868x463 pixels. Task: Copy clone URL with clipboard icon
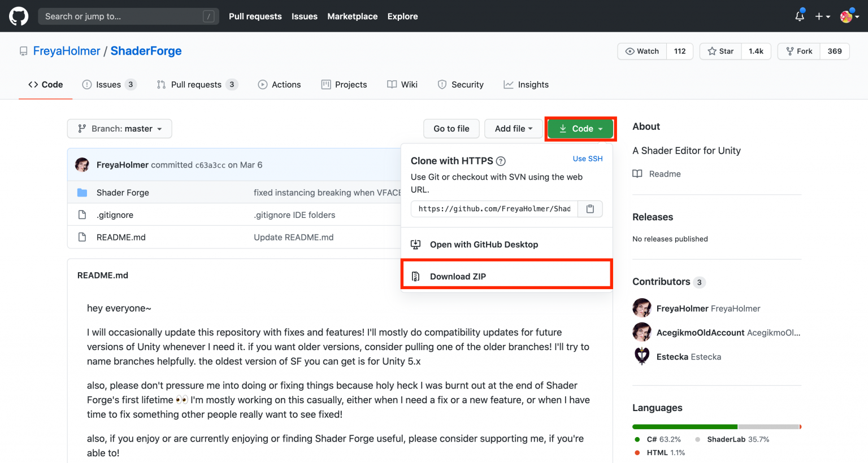pos(590,209)
